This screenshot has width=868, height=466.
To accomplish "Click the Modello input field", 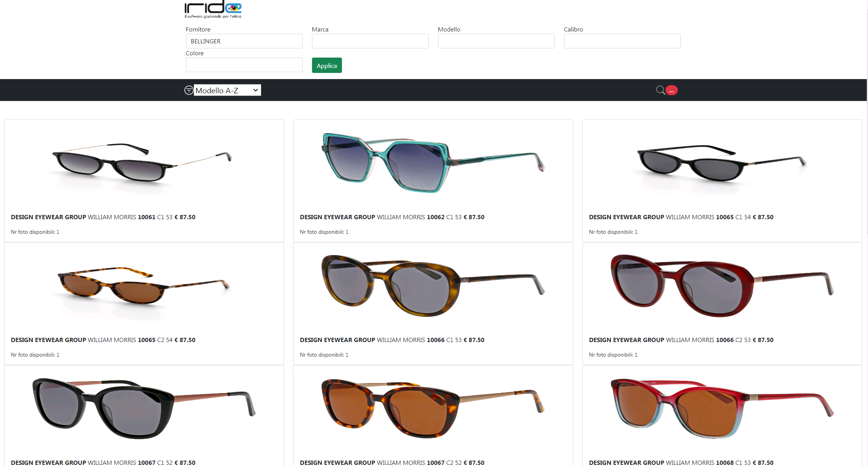I will (496, 41).
